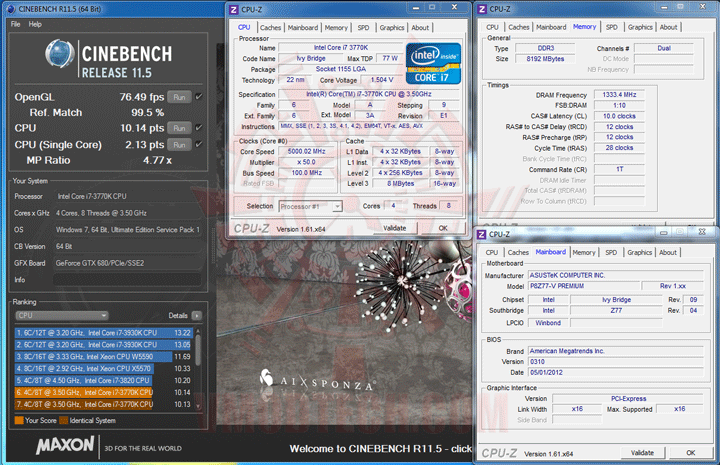Click the Core Speed 5000.02 MHz value

[x=306, y=151]
